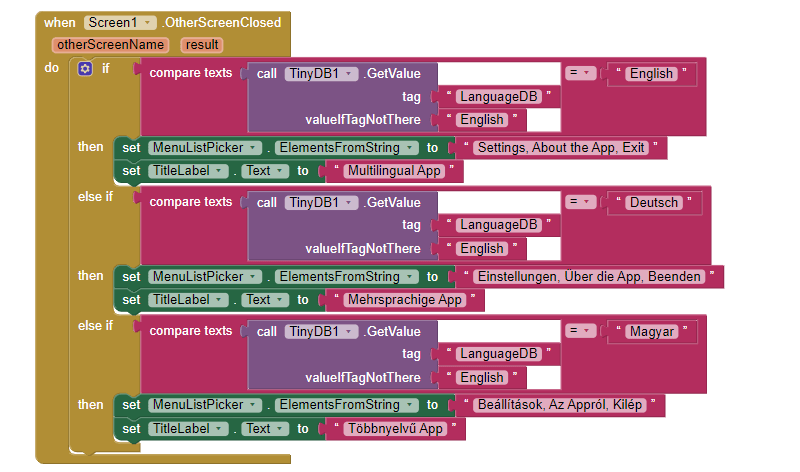Open TitleLabel dropdown above Multilingual App
This screenshot has width=800, height=472.
click(188, 171)
